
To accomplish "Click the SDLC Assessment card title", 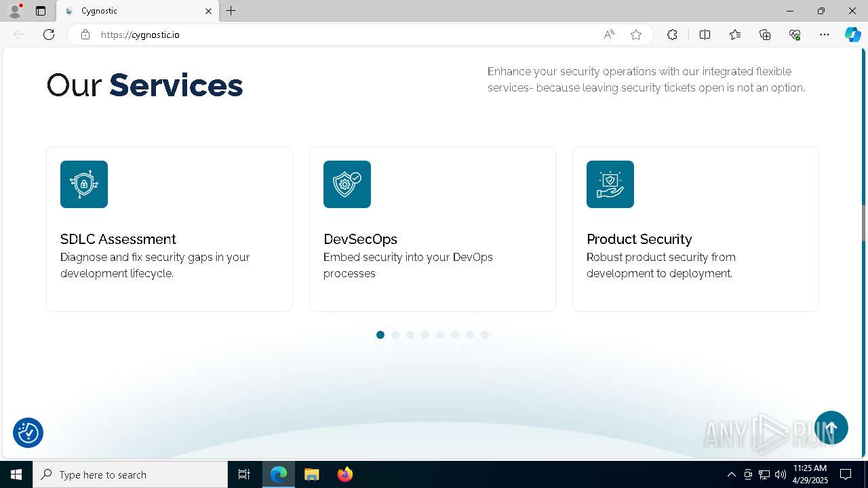I will [118, 239].
